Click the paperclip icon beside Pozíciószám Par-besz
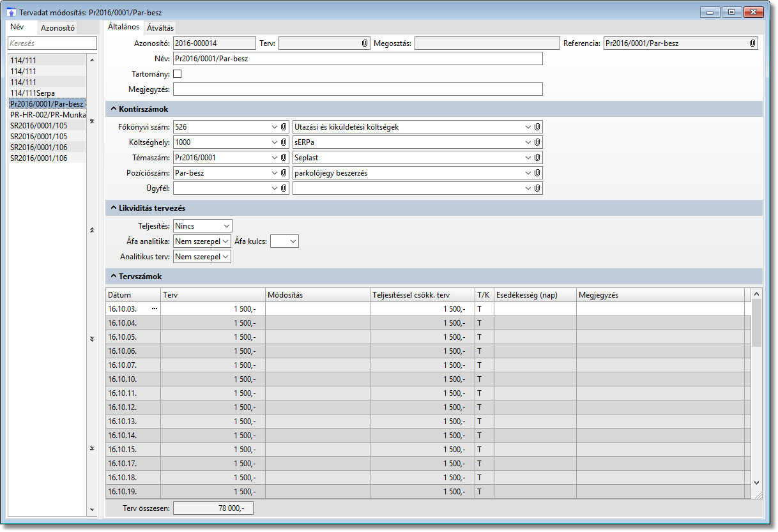Image resolution: width=778 pixels, height=532 pixels. pyautogui.click(x=284, y=172)
